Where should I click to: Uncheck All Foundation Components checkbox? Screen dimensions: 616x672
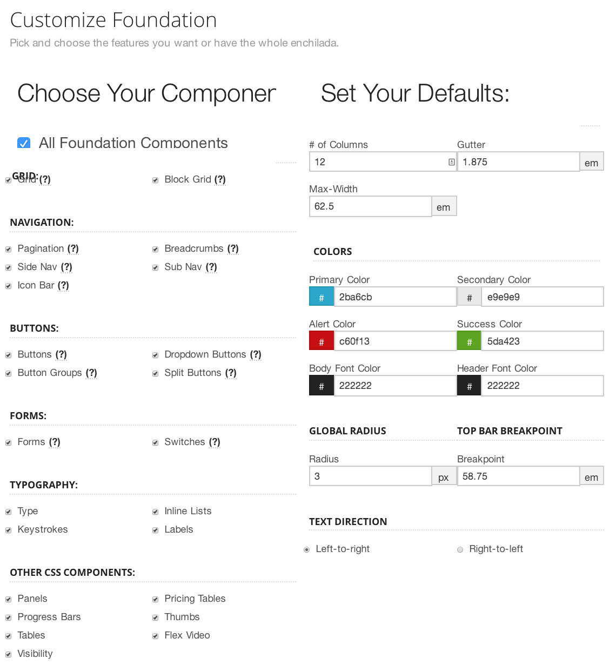[x=24, y=143]
